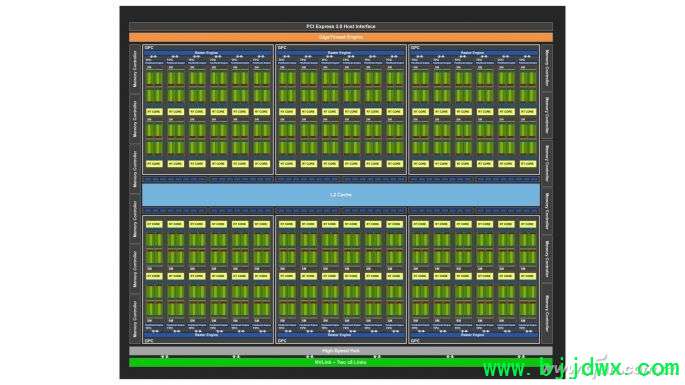Select Raster Engine bar in bottom-right GPC
The height and width of the screenshot is (385, 685).
(x=474, y=335)
